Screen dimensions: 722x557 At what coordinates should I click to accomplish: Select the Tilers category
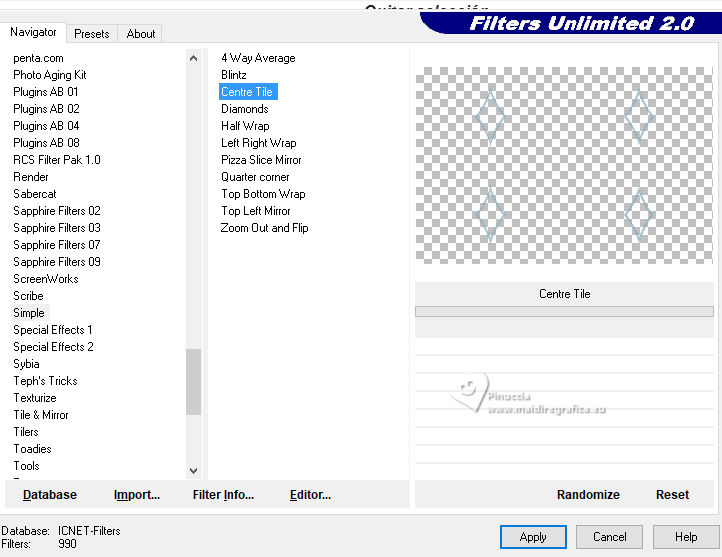(x=26, y=432)
